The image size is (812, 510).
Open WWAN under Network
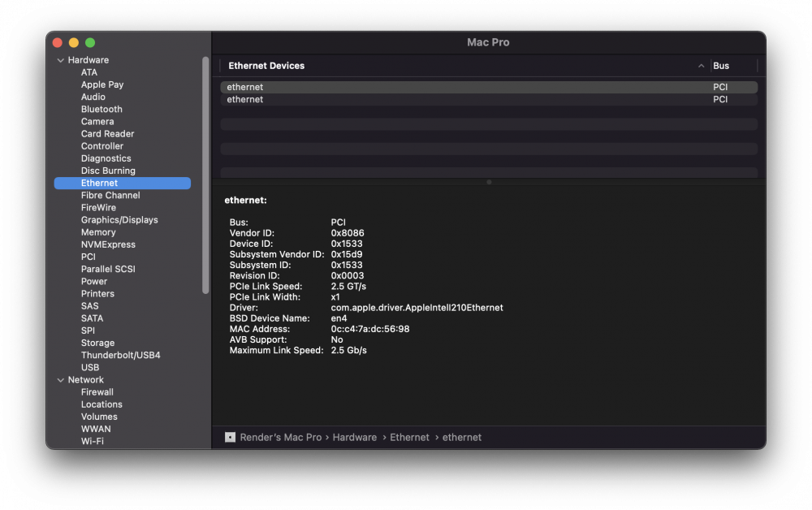[x=96, y=430]
